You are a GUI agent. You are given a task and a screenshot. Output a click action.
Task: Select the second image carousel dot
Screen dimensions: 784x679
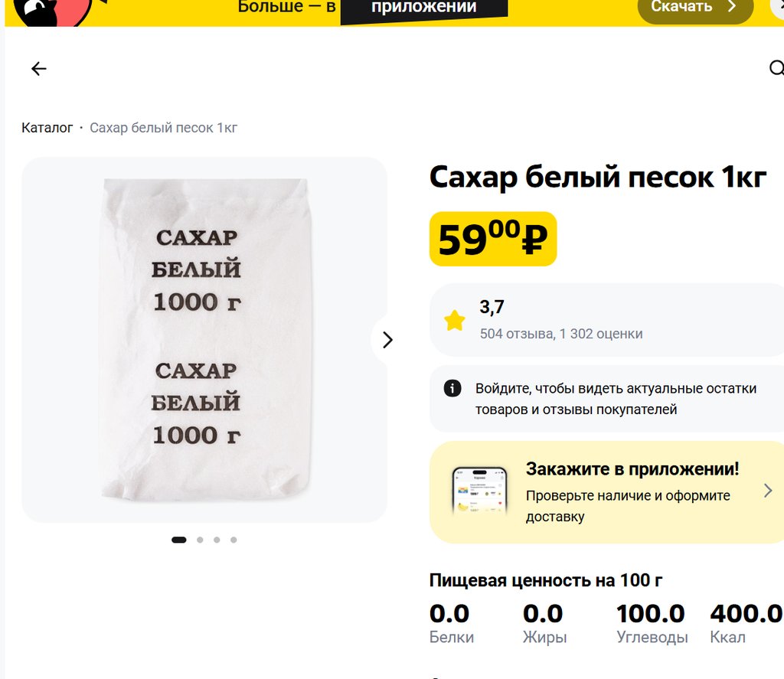pyautogui.click(x=200, y=540)
